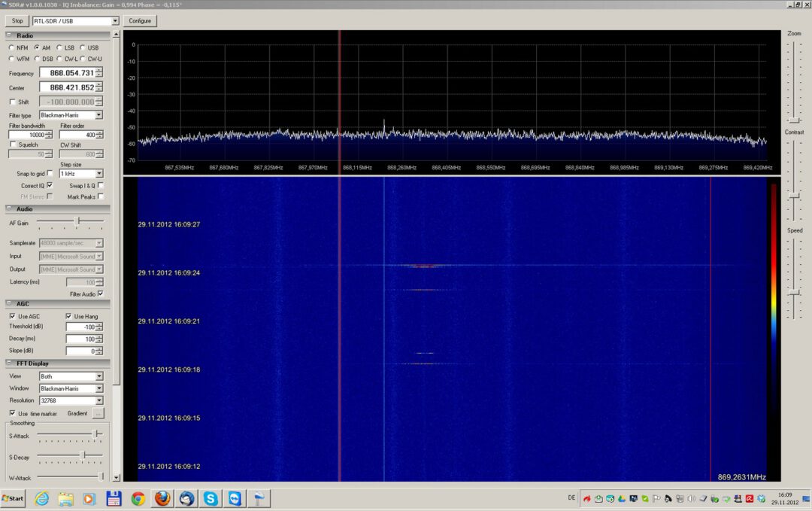This screenshot has width=812, height=511.
Task: Toggle the Use Hang checkbox
Action: click(68, 316)
